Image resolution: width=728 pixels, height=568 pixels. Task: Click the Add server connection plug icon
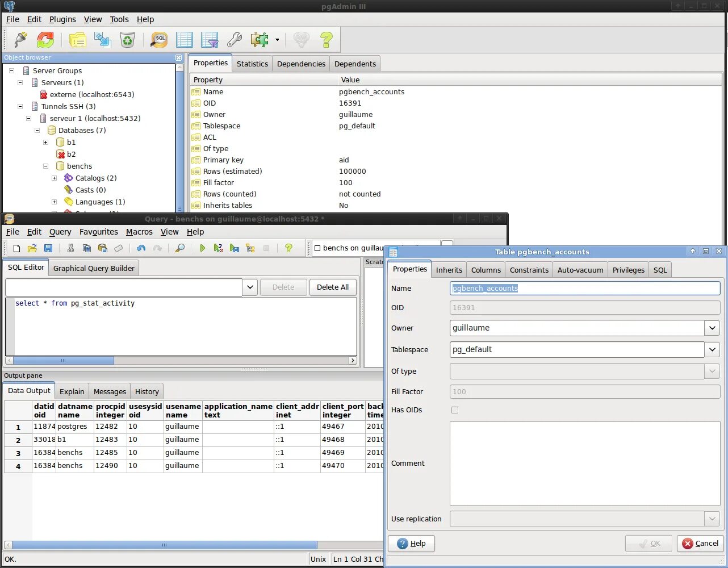(21, 40)
